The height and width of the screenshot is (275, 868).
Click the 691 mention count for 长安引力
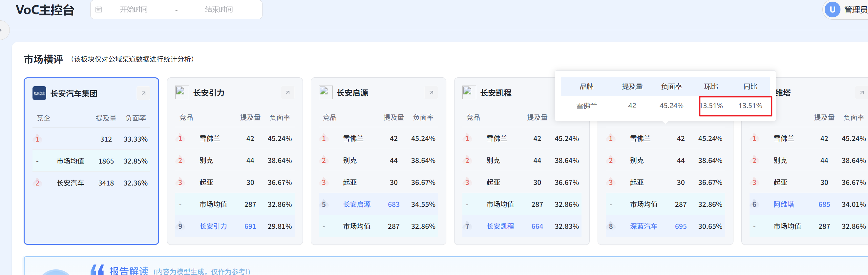coord(250,226)
